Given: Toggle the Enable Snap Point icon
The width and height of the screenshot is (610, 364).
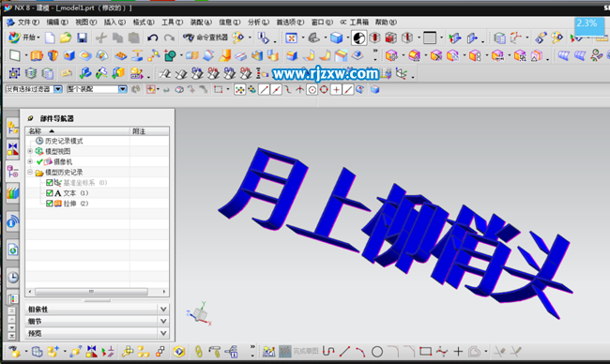Looking at the screenshot, I should (239, 90).
